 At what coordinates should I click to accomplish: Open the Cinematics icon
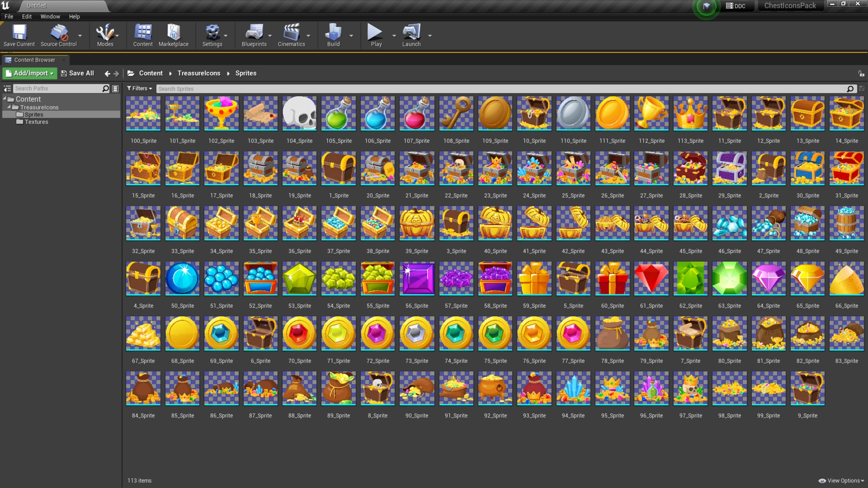tap(292, 32)
